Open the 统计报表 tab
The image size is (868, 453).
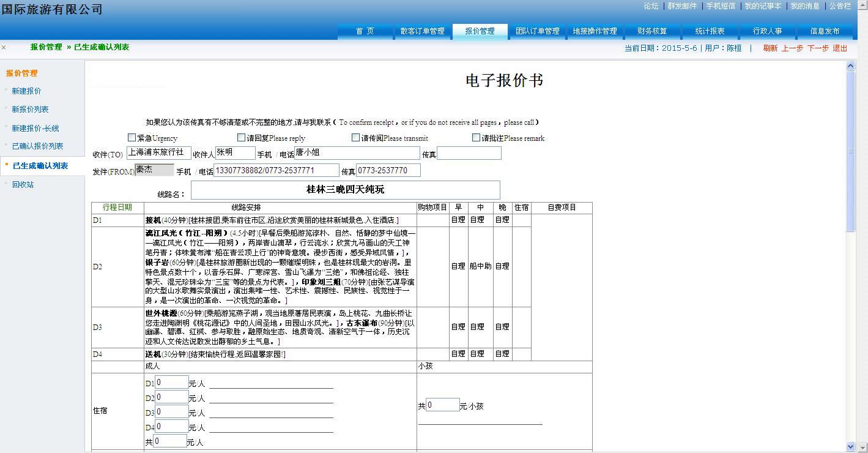click(710, 31)
